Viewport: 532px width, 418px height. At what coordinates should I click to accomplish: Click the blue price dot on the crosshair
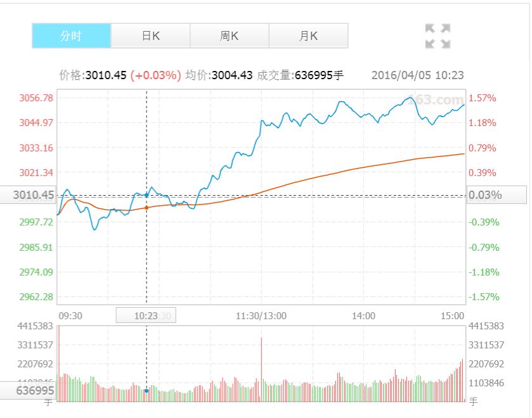point(146,195)
